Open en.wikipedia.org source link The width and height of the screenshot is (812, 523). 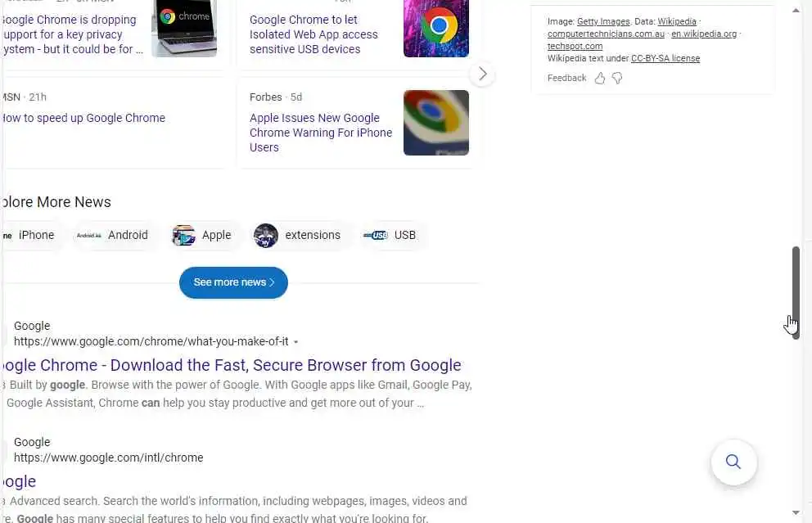pos(704,34)
